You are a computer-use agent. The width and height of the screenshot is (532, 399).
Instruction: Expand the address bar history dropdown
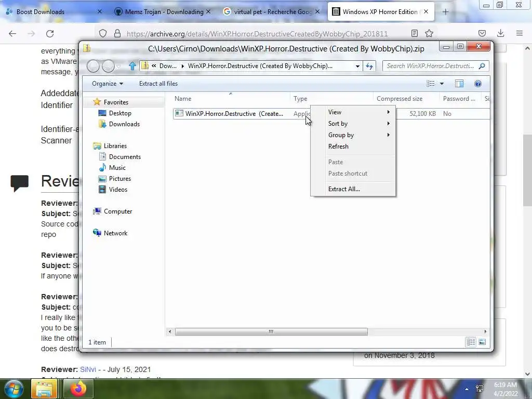point(357,66)
